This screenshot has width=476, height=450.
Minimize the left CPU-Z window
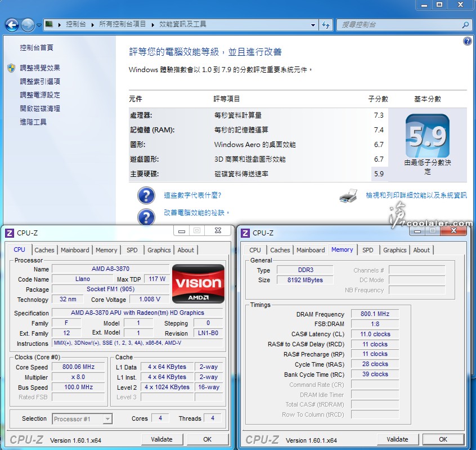tap(182, 231)
